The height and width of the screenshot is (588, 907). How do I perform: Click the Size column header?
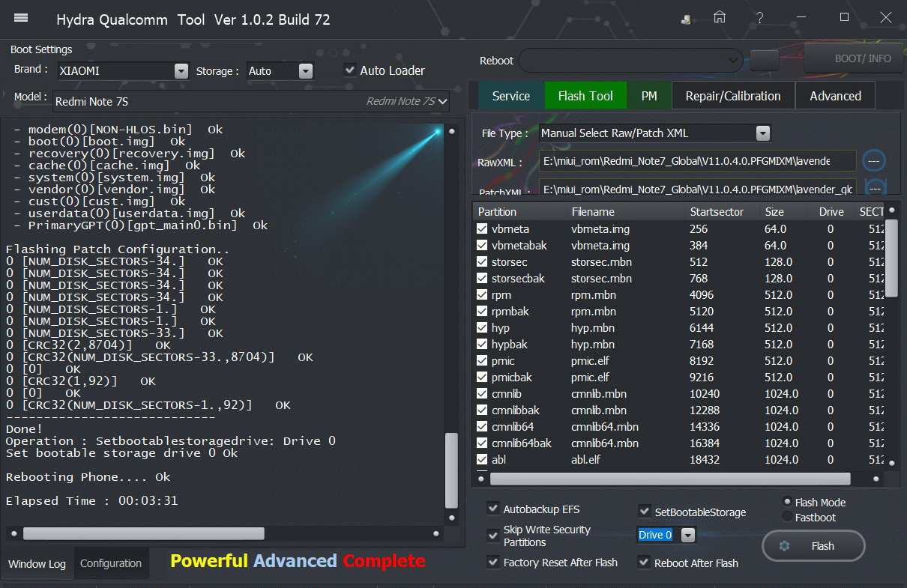pyautogui.click(x=783, y=212)
